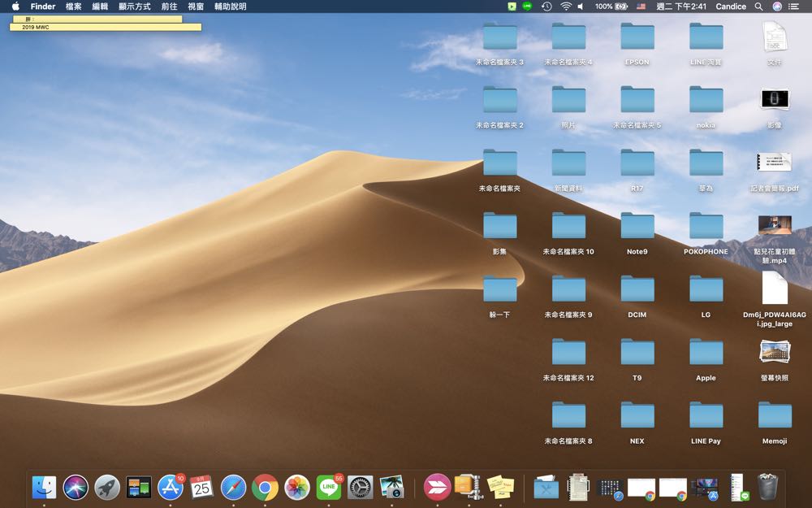Image resolution: width=812 pixels, height=508 pixels.
Task: Open the 顯示方式 menu
Action: pos(135,7)
